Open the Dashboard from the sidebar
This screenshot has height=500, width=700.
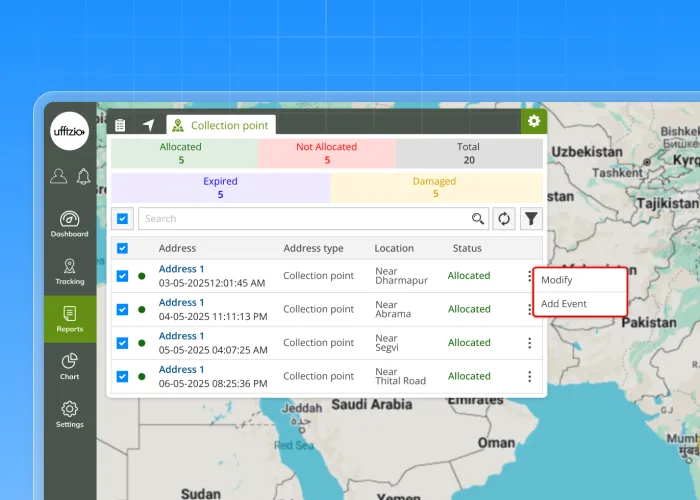[69, 224]
